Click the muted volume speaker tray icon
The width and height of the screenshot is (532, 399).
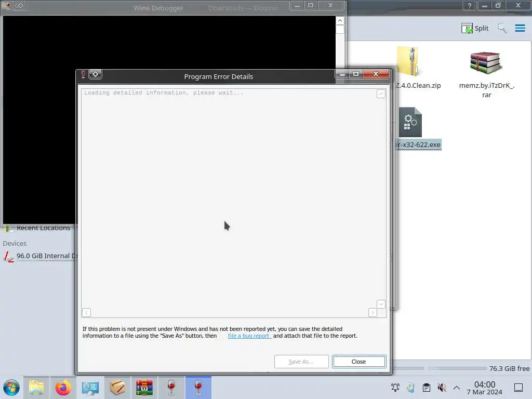(x=442, y=388)
